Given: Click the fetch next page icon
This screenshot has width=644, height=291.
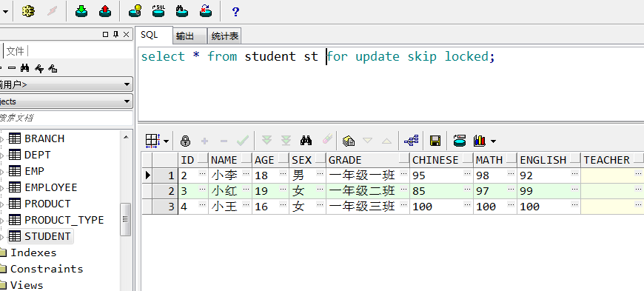Looking at the screenshot, I should (x=267, y=141).
